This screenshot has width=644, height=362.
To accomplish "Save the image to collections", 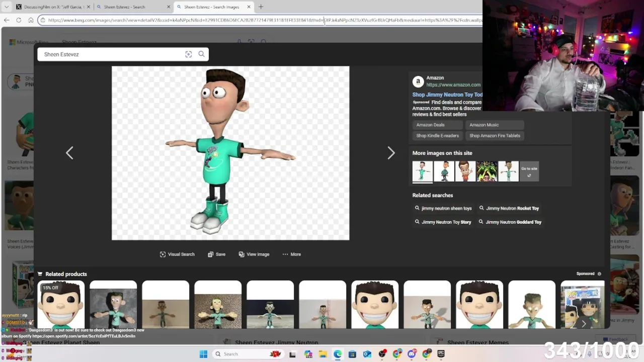I will [216, 254].
